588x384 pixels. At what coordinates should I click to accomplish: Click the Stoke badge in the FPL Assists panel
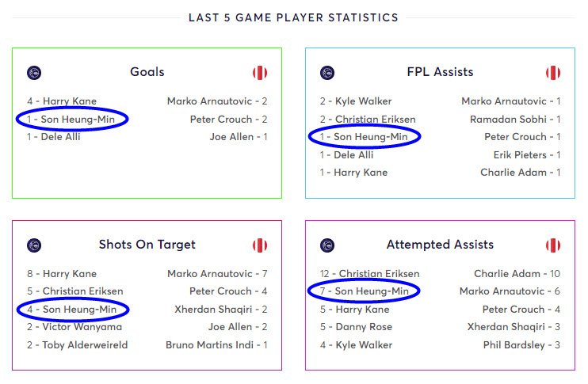553,73
